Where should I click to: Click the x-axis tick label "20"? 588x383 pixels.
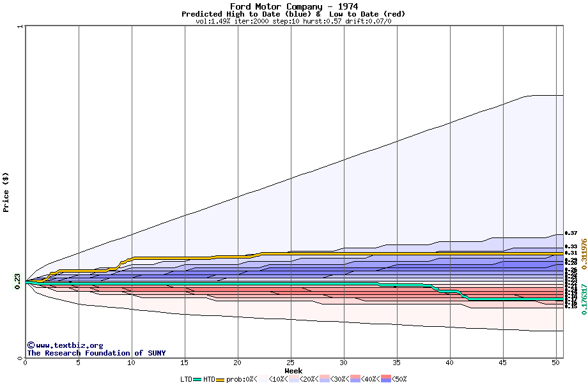tap(237, 363)
